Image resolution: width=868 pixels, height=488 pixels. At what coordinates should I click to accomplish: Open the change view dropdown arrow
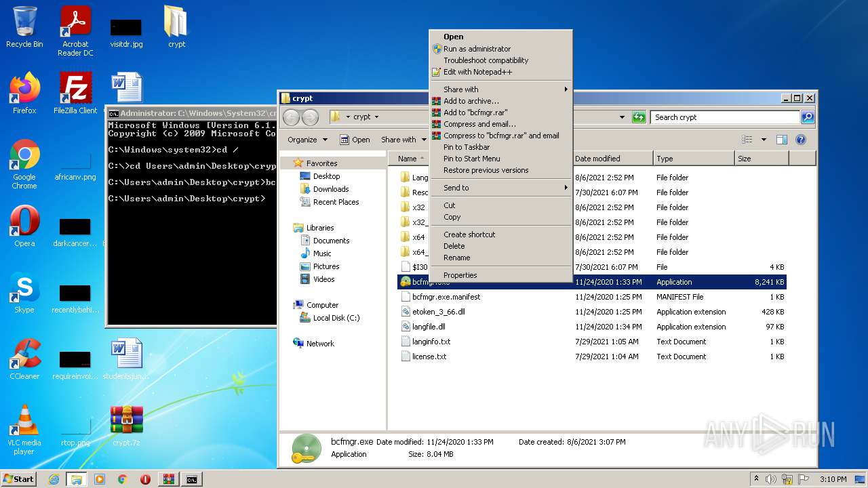pos(764,140)
